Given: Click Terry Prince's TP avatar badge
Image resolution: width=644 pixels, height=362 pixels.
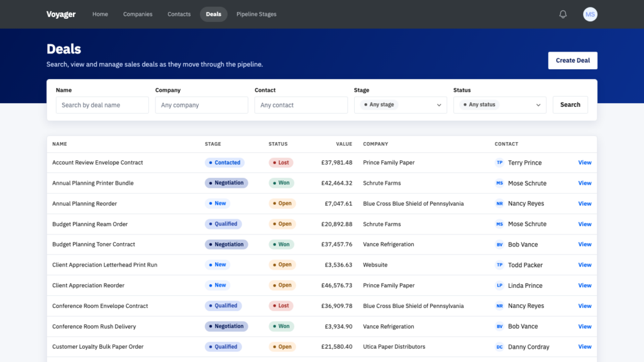Looking at the screenshot, I should [499, 163].
